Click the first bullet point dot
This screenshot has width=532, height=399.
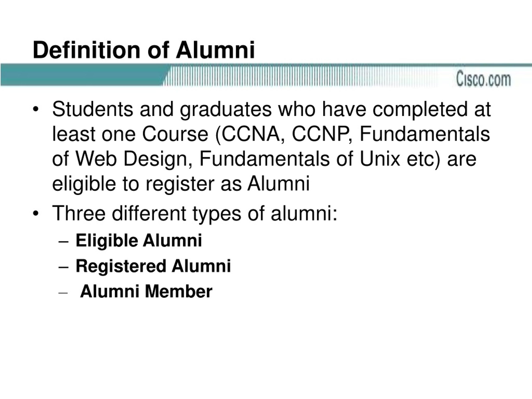point(36,110)
